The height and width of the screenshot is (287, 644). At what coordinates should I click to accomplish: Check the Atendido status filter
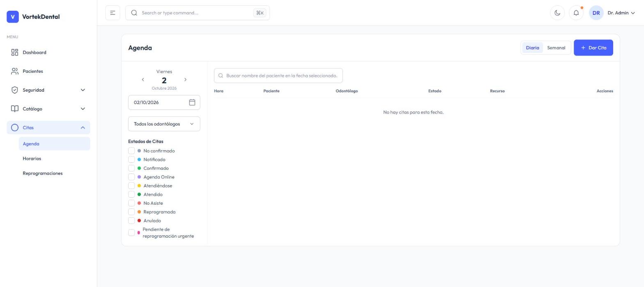(131, 194)
